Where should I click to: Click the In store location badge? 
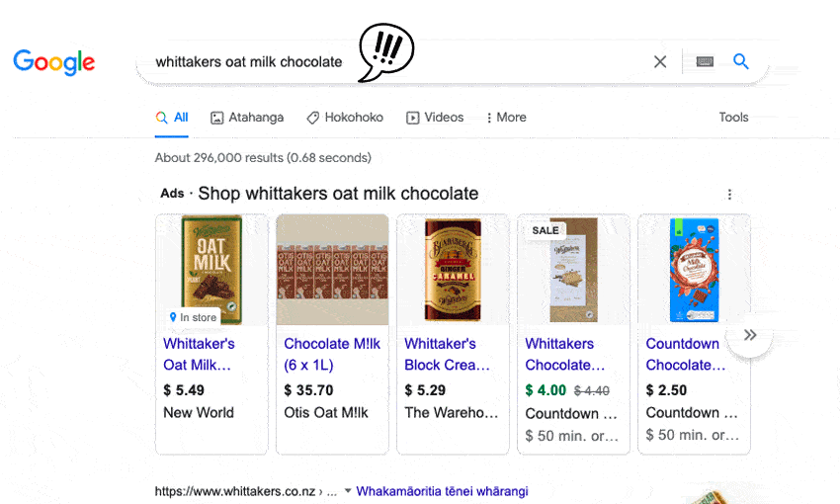(x=193, y=317)
